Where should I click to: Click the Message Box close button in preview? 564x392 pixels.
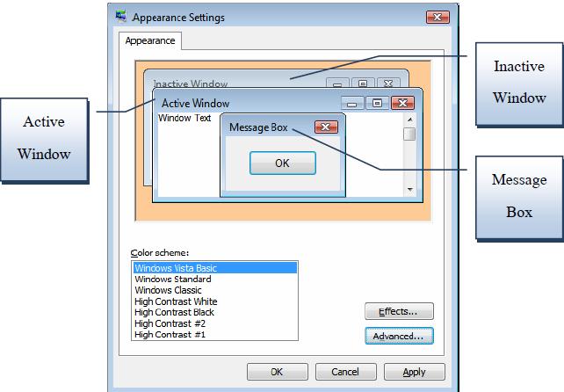[x=326, y=127]
